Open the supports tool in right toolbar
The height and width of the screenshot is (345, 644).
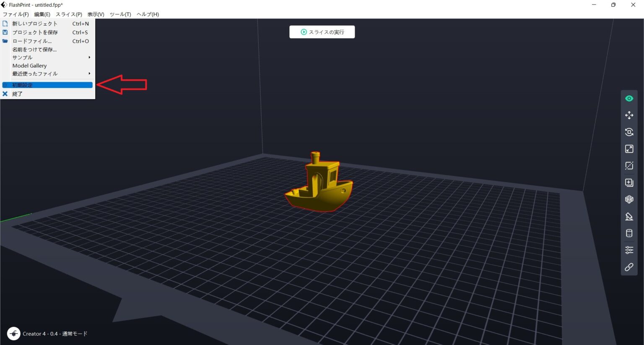tap(629, 217)
